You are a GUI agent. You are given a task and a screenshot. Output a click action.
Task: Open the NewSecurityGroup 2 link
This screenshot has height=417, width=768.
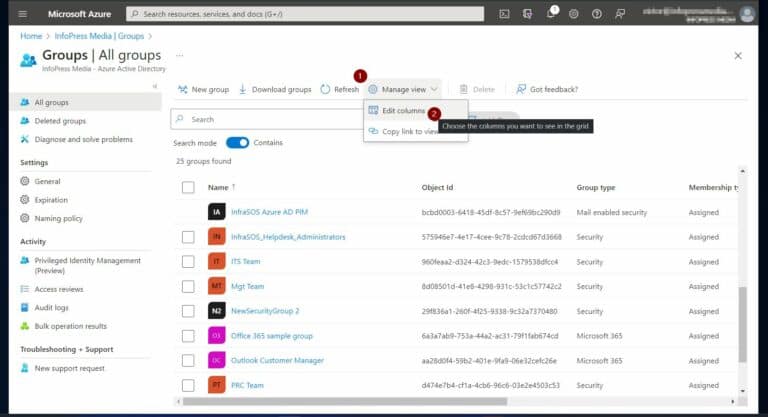pos(265,311)
